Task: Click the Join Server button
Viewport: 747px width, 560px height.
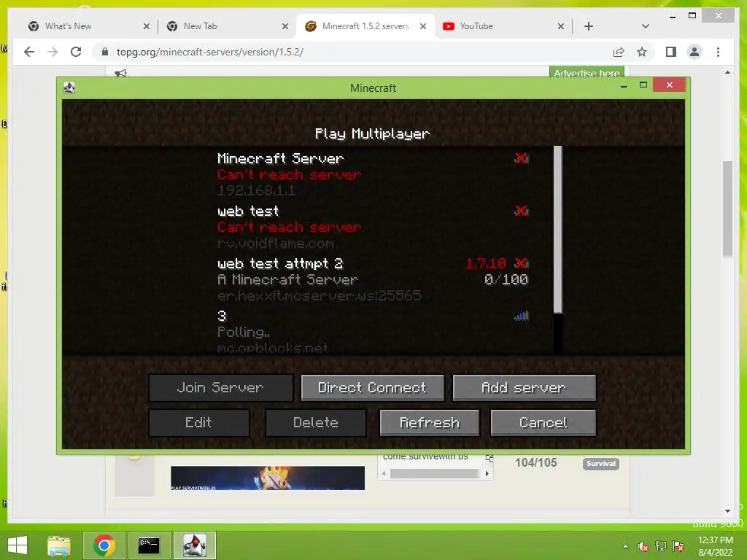Action: click(x=220, y=388)
